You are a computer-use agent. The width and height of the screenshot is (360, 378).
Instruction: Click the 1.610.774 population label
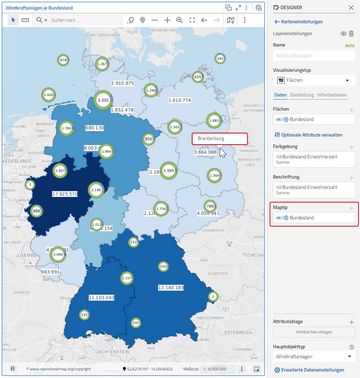coord(179,100)
